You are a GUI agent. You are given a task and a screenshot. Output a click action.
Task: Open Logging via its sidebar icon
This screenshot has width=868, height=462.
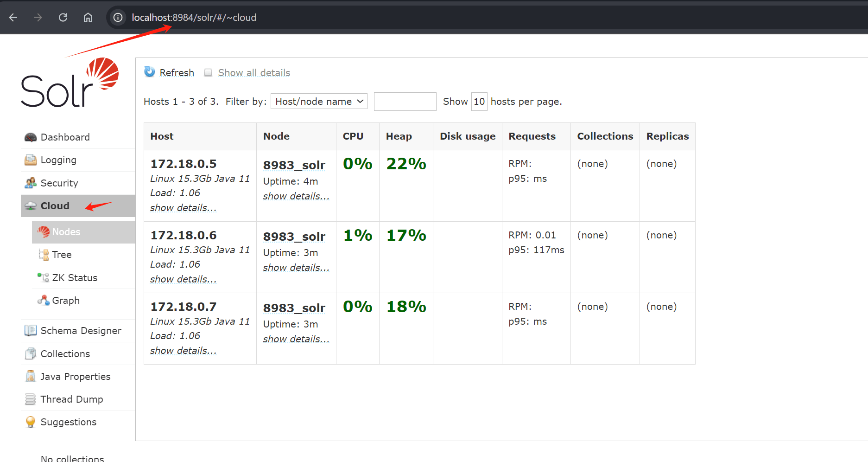click(31, 160)
